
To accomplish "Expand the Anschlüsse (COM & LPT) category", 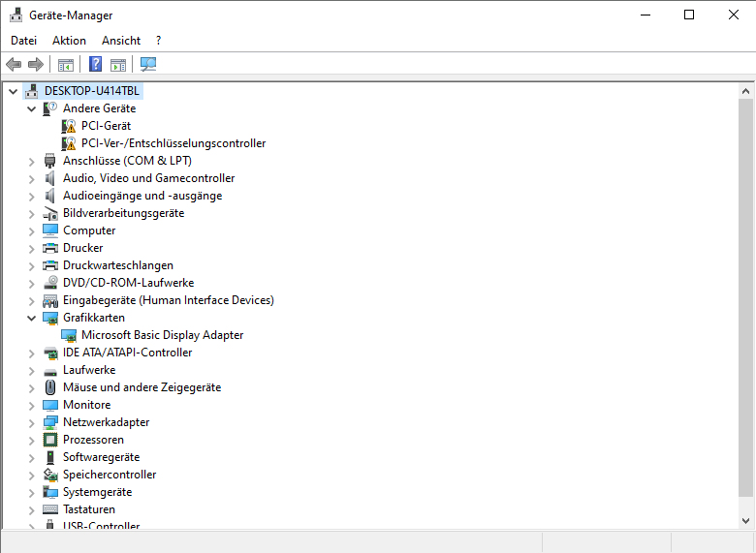I will click(x=31, y=162).
